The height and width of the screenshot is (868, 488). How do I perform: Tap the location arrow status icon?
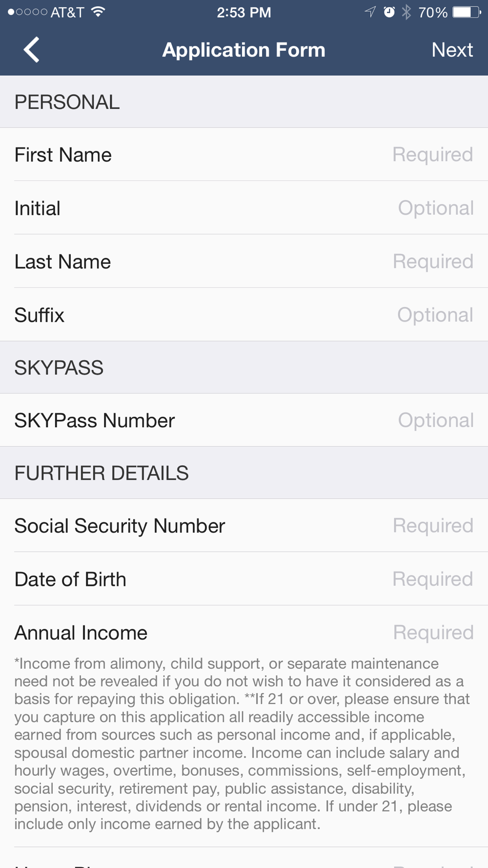tap(370, 12)
